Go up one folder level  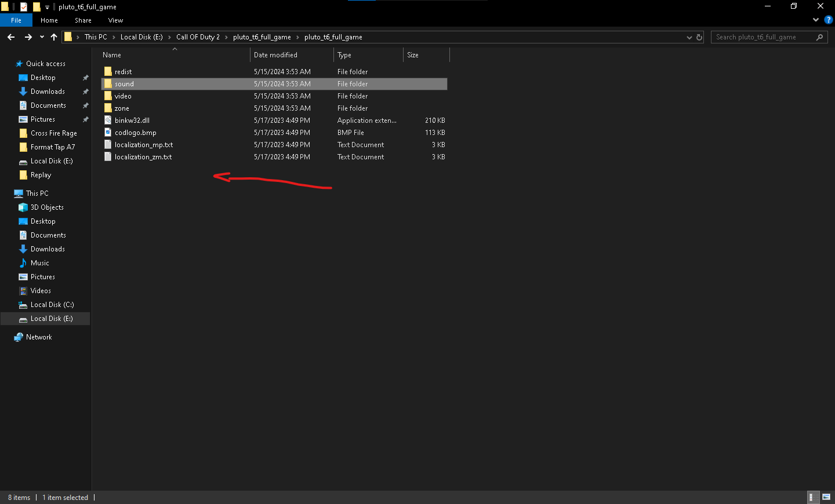pos(54,37)
